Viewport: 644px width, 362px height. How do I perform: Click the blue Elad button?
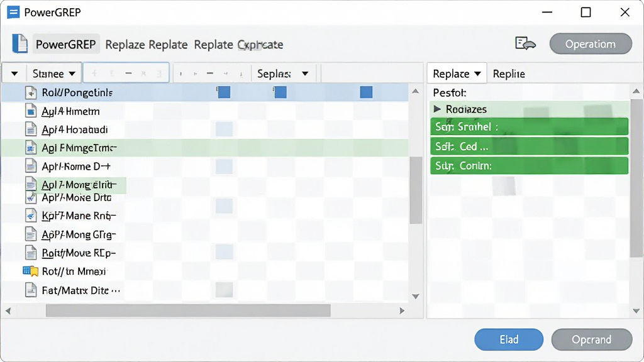(x=509, y=339)
